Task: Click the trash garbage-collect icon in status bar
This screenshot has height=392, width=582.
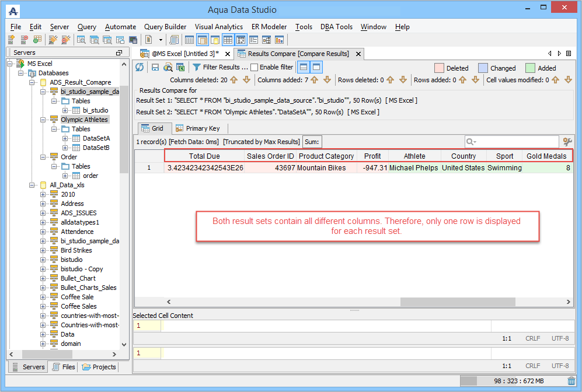Action: (x=571, y=381)
